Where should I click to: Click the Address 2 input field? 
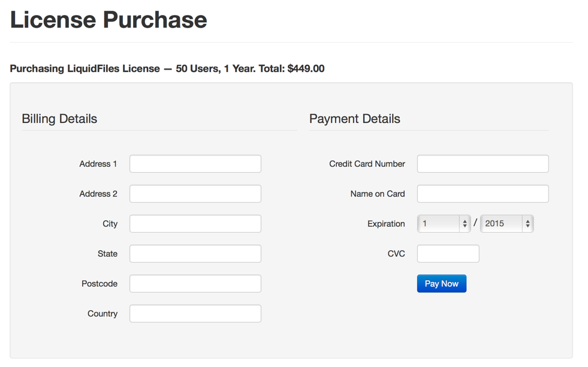(195, 193)
